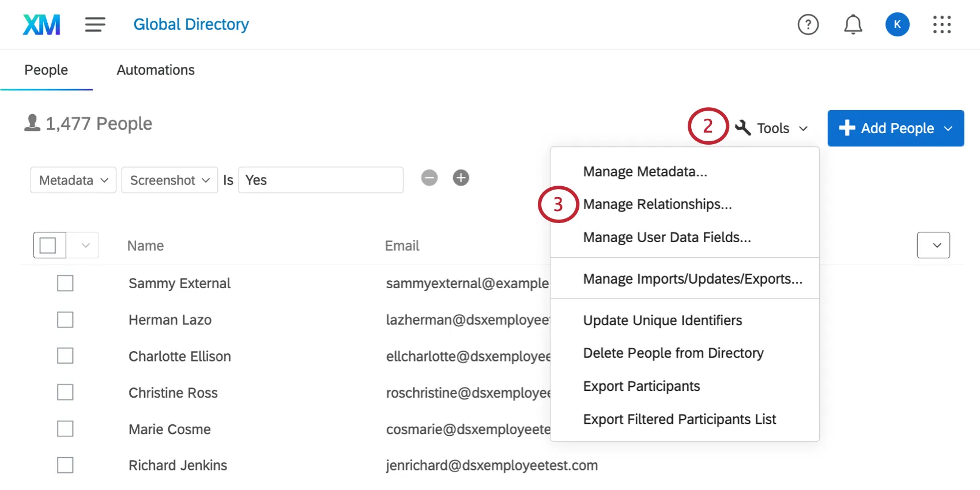Open the account avatar labeled K
Screen dimensions: 980x490
[897, 25]
